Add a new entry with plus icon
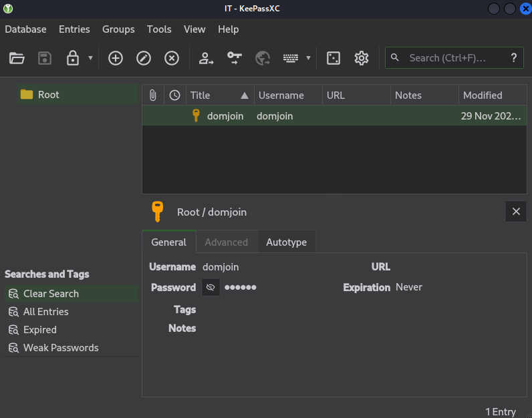Image resolution: width=532 pixels, height=418 pixels. click(x=116, y=58)
